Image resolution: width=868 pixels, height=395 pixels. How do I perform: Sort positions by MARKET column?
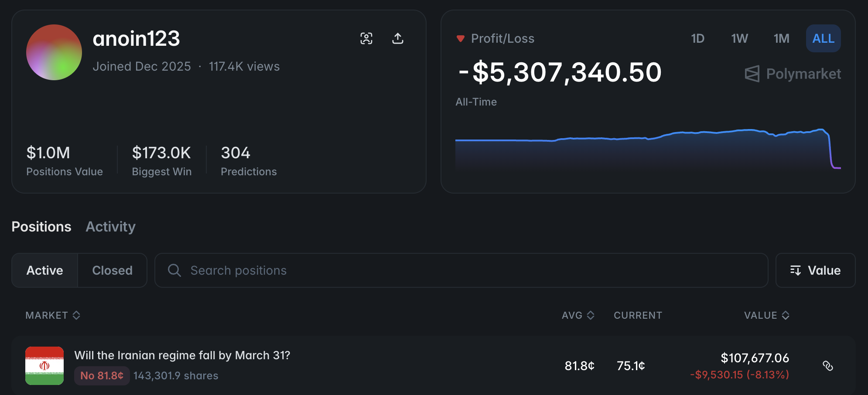[53, 315]
